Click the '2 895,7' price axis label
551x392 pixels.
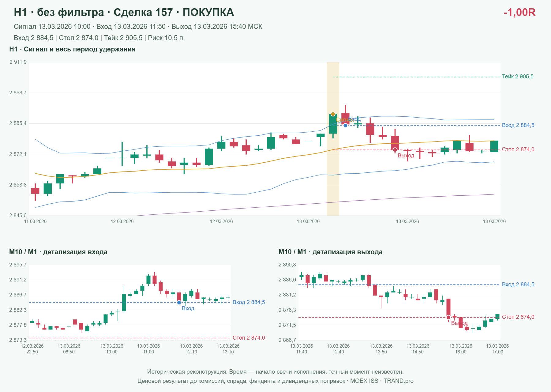[18, 265]
